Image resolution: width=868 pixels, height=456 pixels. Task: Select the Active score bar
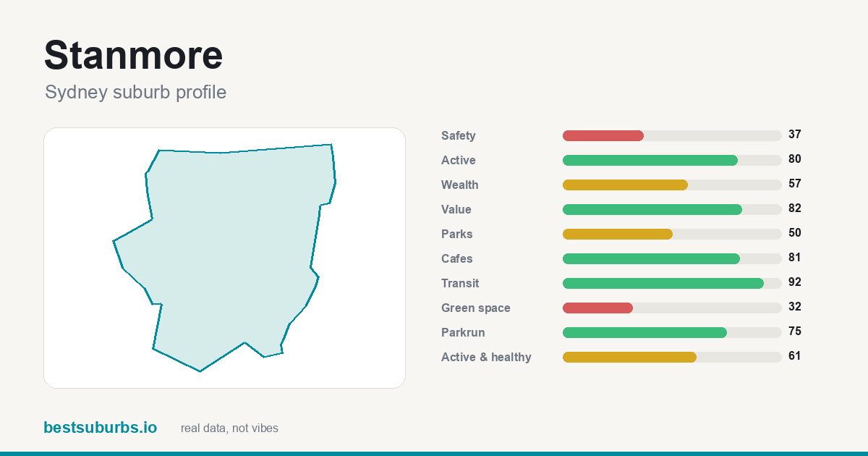point(672,160)
